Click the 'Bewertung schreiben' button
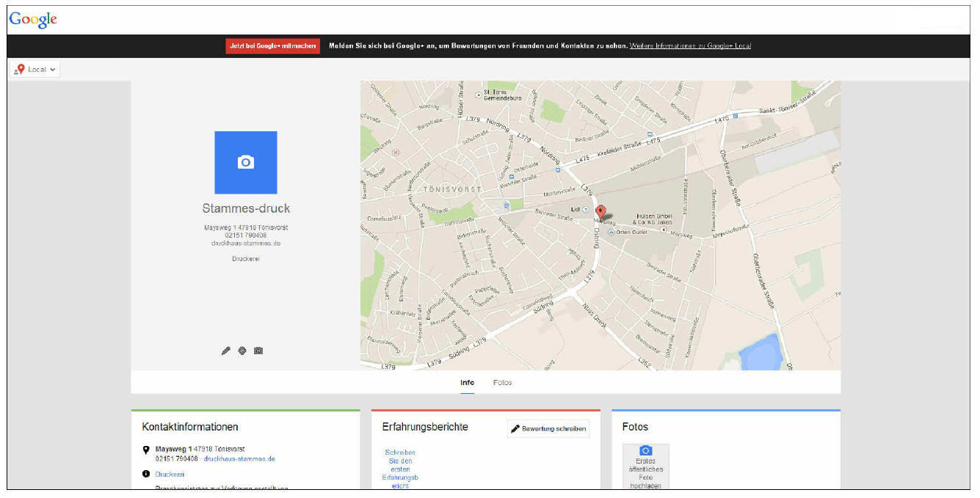The height and width of the screenshot is (498, 980). (x=548, y=428)
